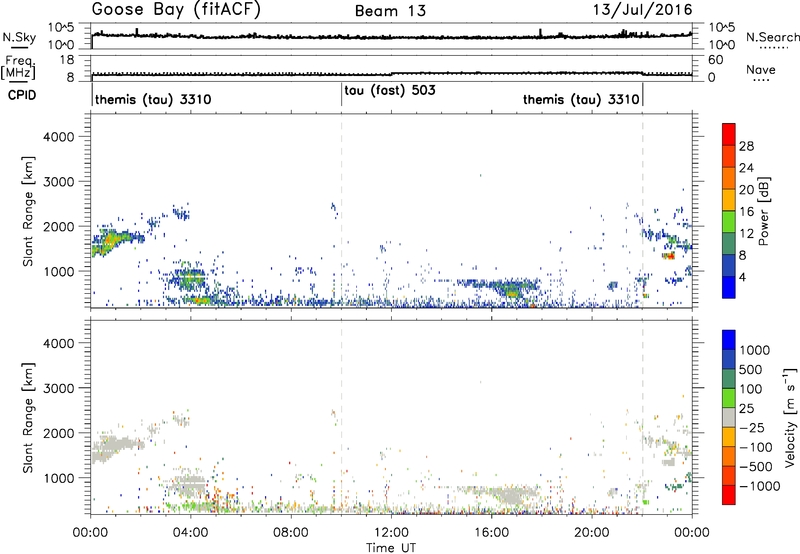Click the '−500' label on velocity colorbar

[756, 467]
